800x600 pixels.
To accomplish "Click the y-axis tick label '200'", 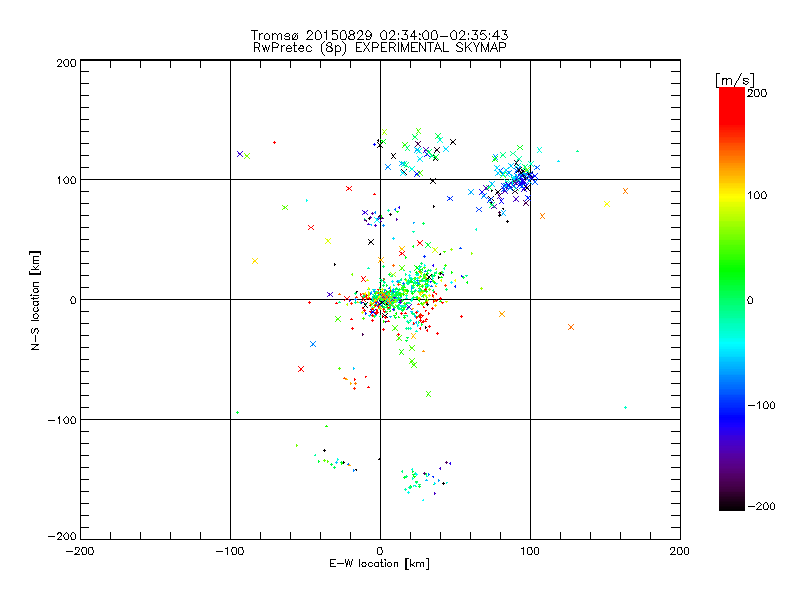I will click(66, 63).
